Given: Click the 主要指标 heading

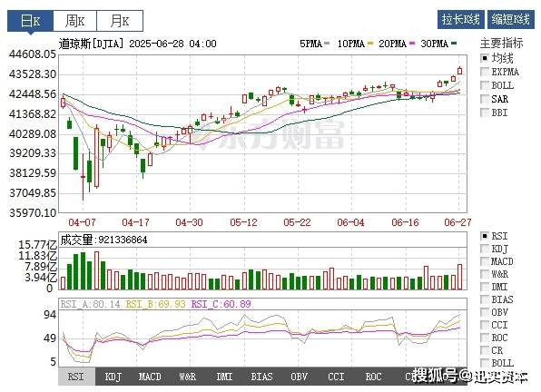Looking at the screenshot, I should tap(501, 43).
